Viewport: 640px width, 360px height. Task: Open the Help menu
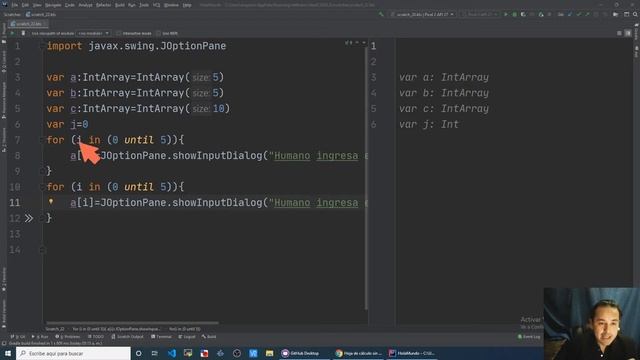coord(187,5)
